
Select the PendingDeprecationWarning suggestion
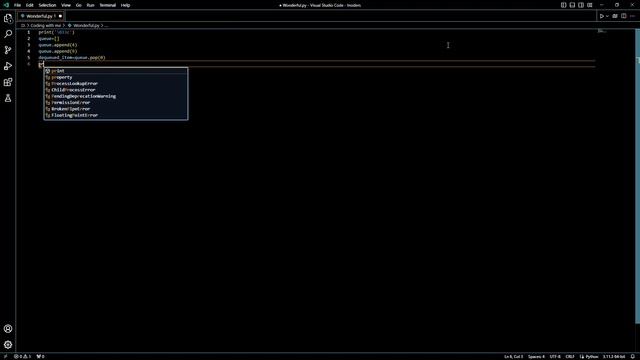point(116,96)
